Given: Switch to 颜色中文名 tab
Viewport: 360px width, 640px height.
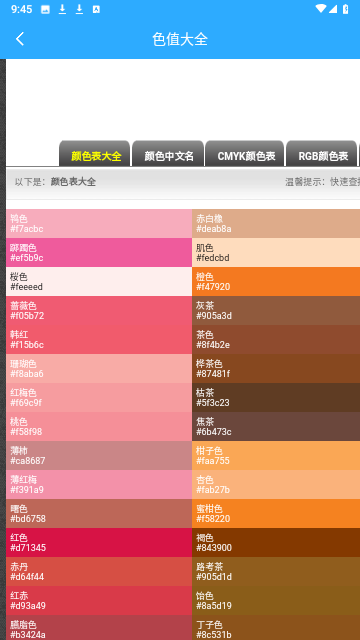Looking at the screenshot, I should [168, 153].
